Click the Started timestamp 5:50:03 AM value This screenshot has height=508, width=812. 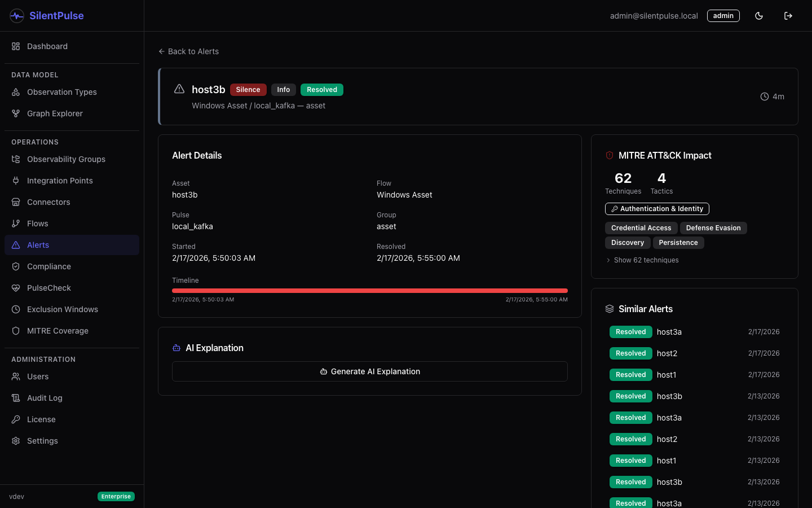214,258
